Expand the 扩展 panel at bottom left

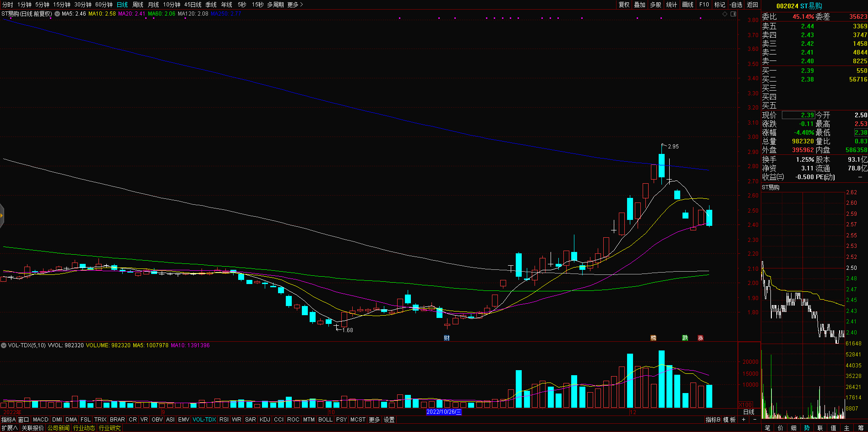(x=9, y=428)
